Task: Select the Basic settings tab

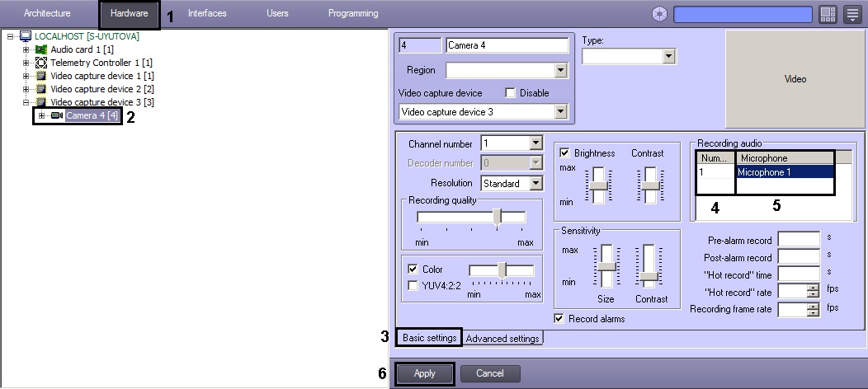Action: 429,338
